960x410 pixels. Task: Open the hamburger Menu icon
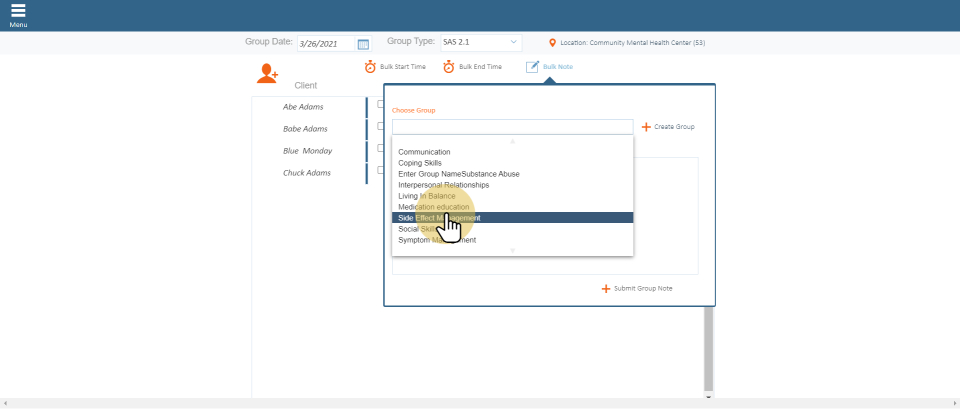coord(18,11)
